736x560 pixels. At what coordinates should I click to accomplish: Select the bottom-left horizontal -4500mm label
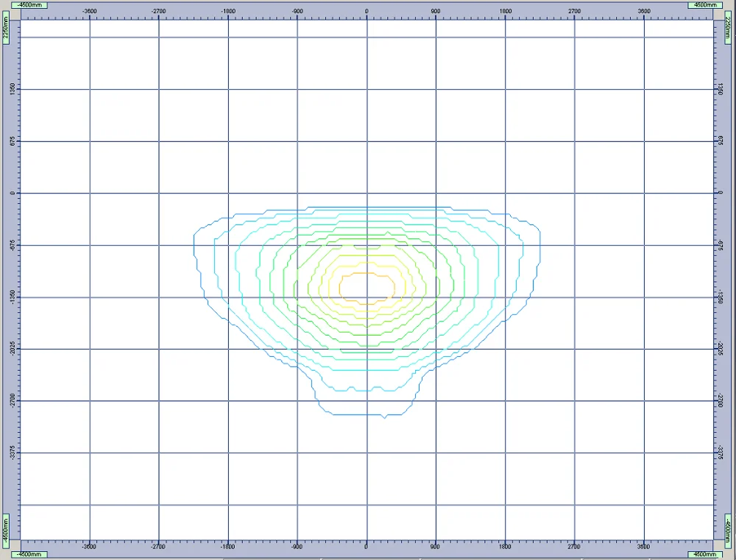click(31, 555)
